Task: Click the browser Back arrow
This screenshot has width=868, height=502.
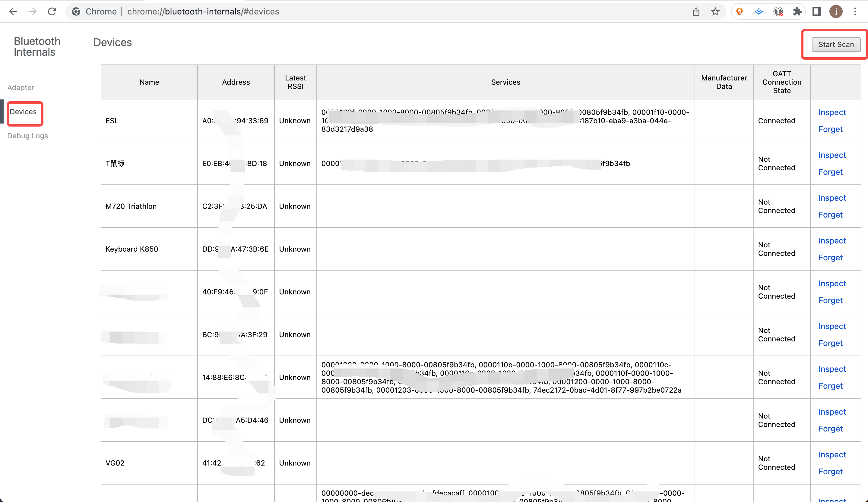Action: pyautogui.click(x=13, y=11)
